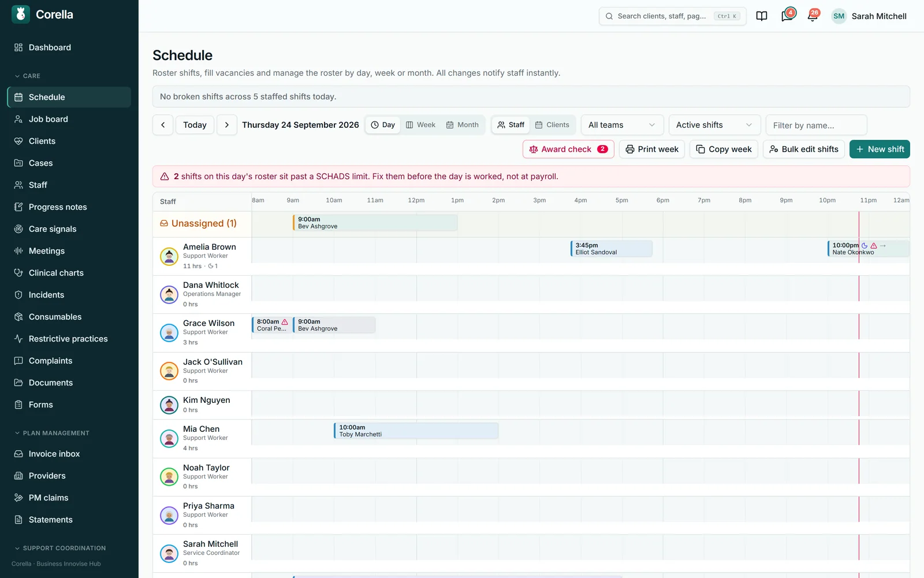The height and width of the screenshot is (578, 924).
Task: Open Clinical charts in sidebar
Action: pos(69,273)
